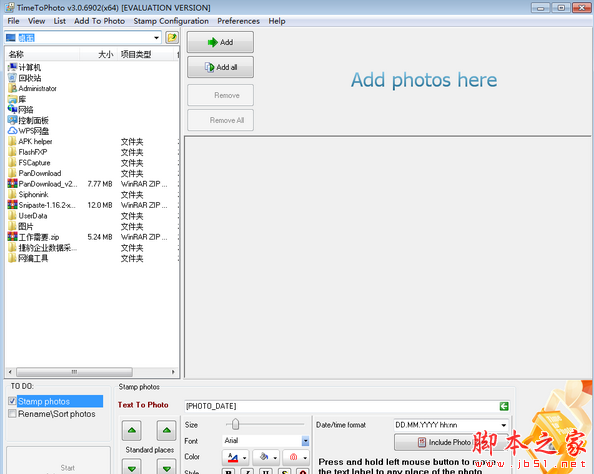Click the font color icon
The height and width of the screenshot is (474, 594).
tap(233, 457)
